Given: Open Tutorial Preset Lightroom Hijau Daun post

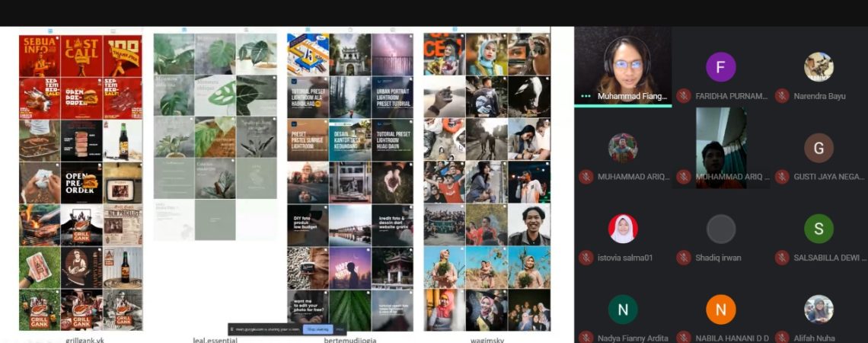Looking at the screenshot, I should (x=392, y=139).
